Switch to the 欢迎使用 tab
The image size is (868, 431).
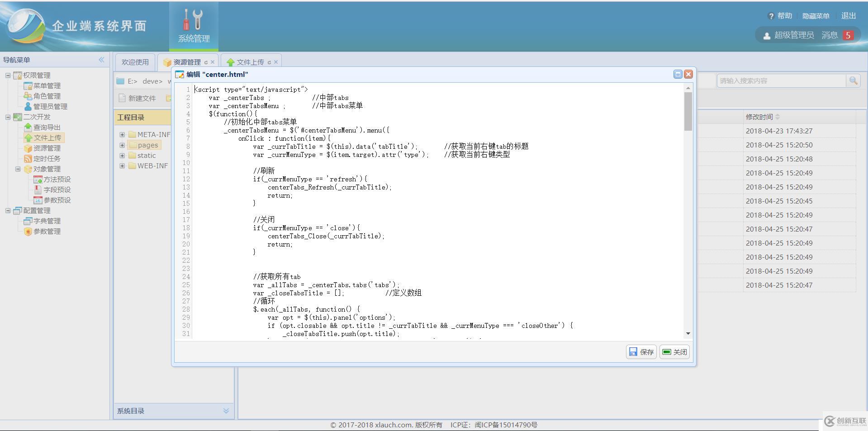coord(134,62)
